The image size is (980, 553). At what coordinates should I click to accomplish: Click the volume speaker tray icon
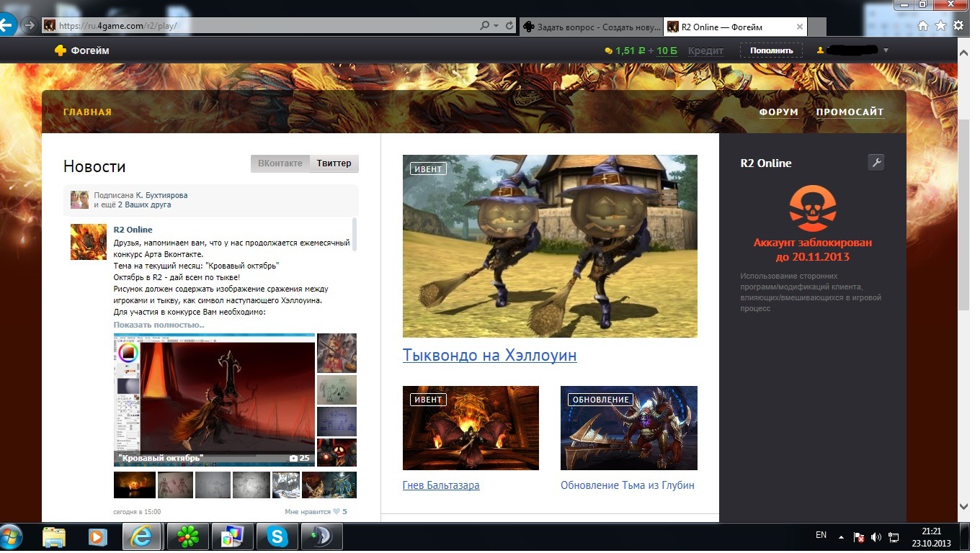876,536
